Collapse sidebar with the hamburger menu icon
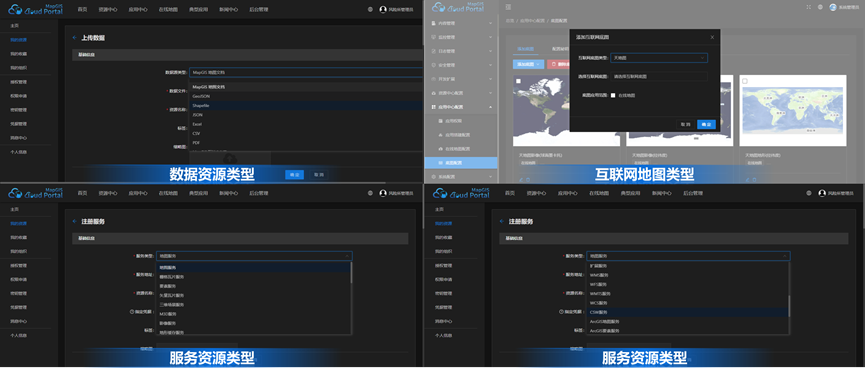865x385 pixels. tap(508, 7)
